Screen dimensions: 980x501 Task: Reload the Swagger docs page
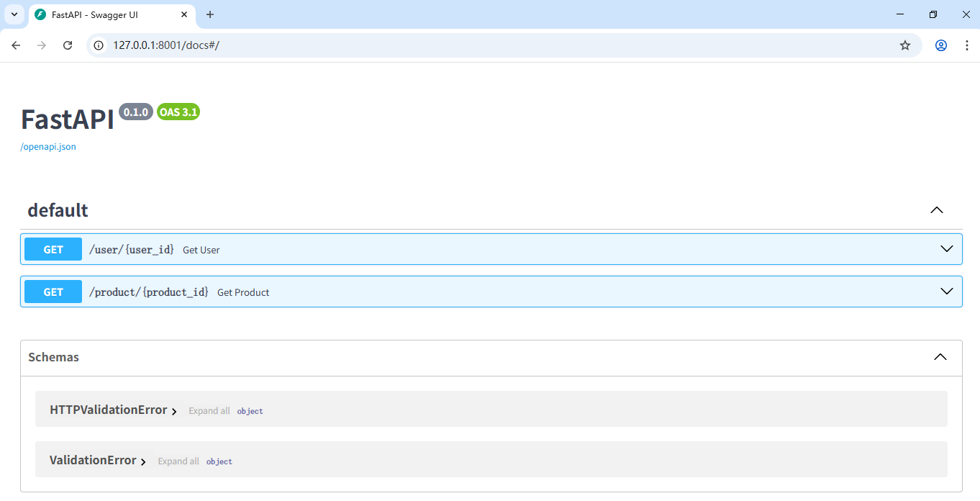(x=68, y=45)
